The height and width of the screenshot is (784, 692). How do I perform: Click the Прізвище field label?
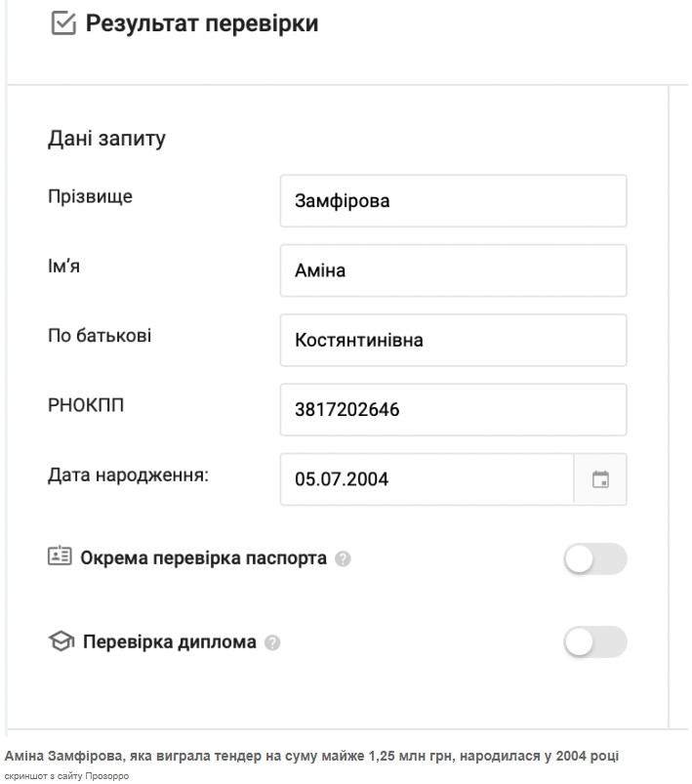click(90, 196)
